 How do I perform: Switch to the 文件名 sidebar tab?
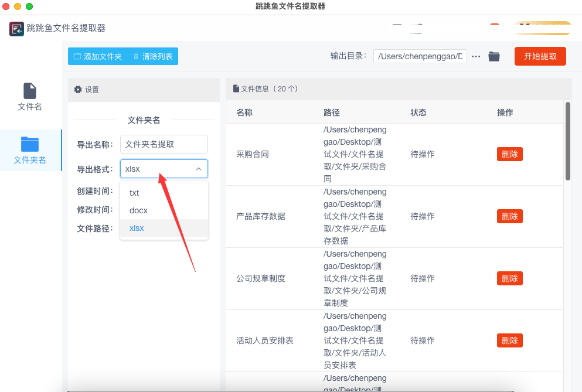[30, 97]
